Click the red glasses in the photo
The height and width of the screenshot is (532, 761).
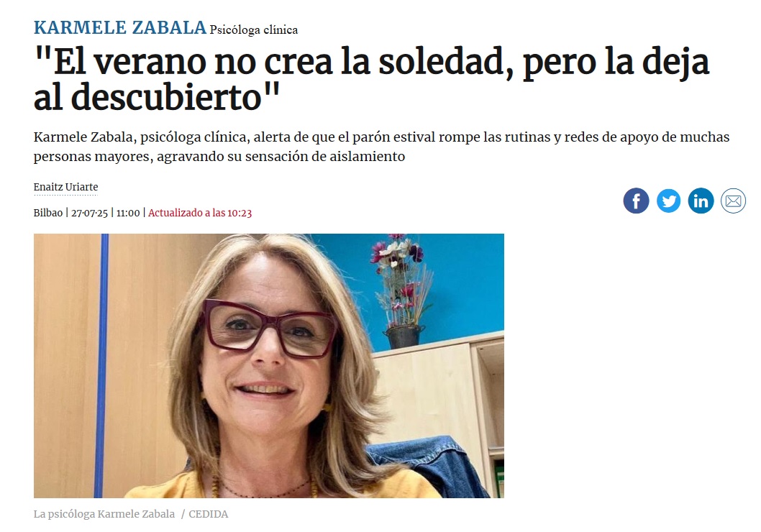point(270,329)
